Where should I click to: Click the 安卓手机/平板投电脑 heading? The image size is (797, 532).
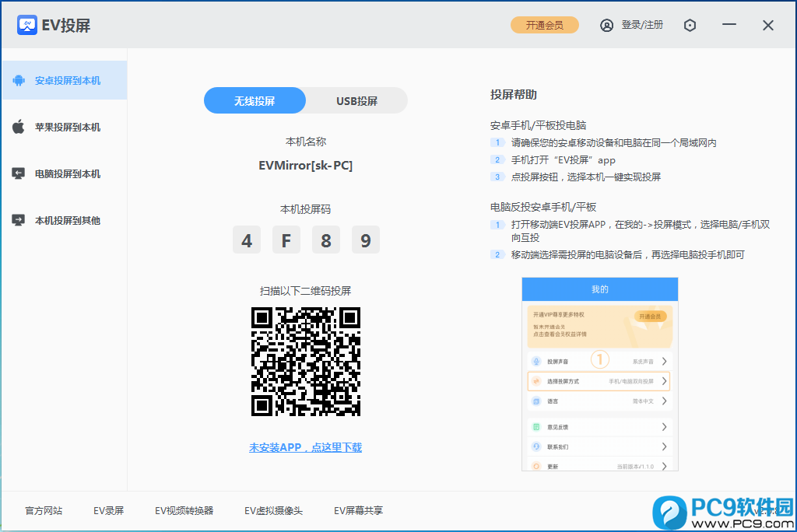(x=539, y=125)
